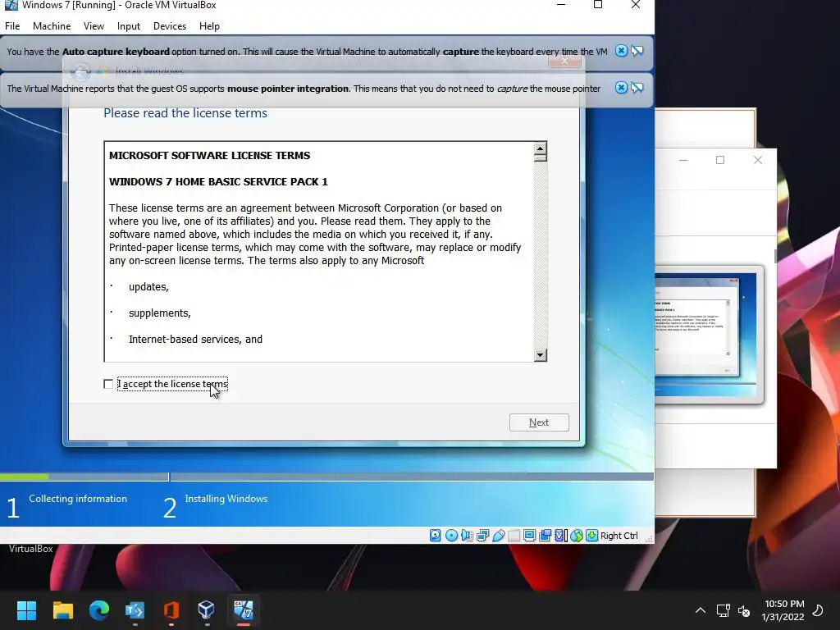Open the Help menu
840x630 pixels.
pos(209,26)
